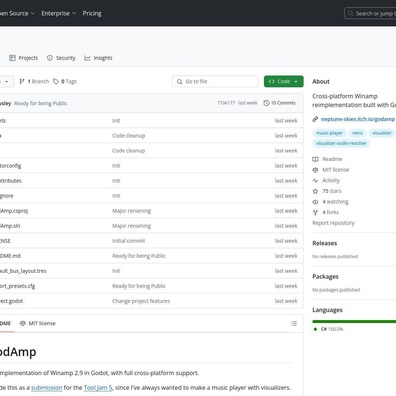Screen dimensions: 396x396
Task: Click the scale icon on MIT license tab
Action: coord(23,323)
